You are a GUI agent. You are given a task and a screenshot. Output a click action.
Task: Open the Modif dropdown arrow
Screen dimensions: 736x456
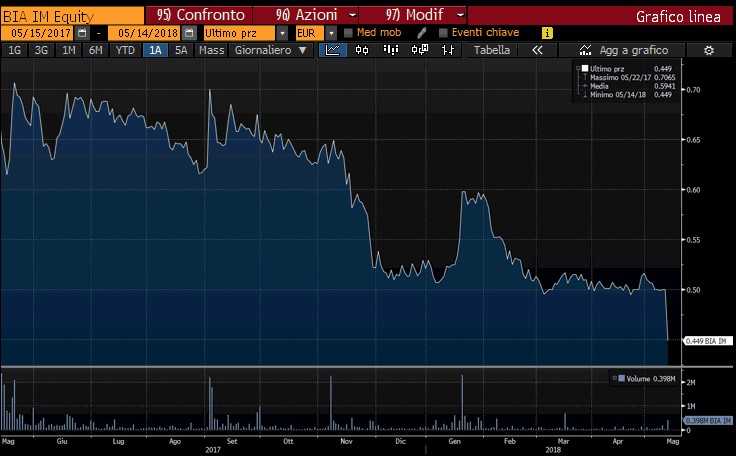tap(460, 15)
